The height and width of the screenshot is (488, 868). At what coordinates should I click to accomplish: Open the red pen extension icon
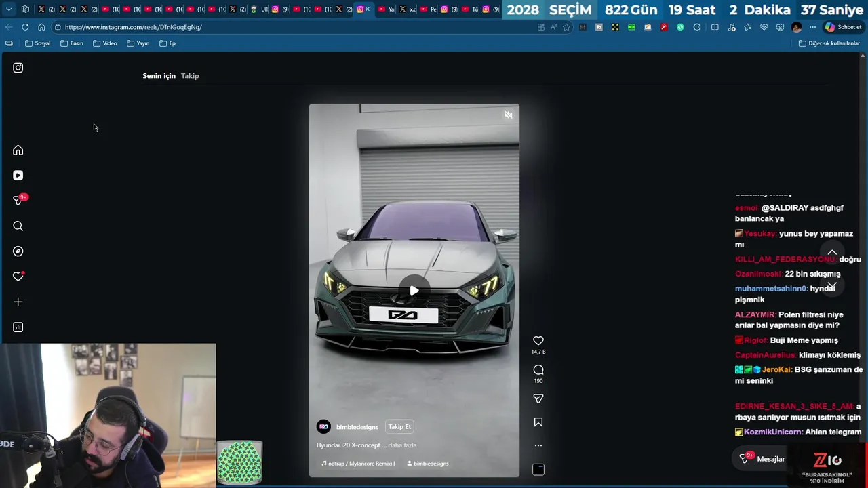664,27
